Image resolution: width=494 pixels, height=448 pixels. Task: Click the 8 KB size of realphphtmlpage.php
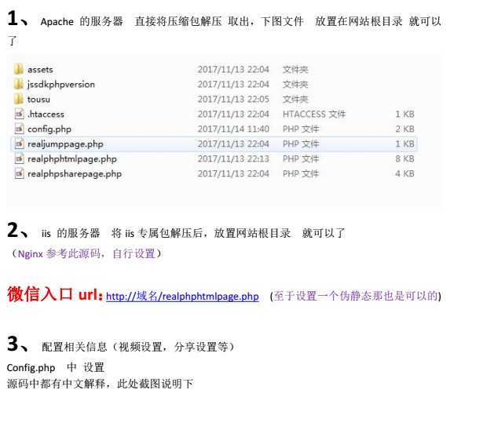click(404, 158)
